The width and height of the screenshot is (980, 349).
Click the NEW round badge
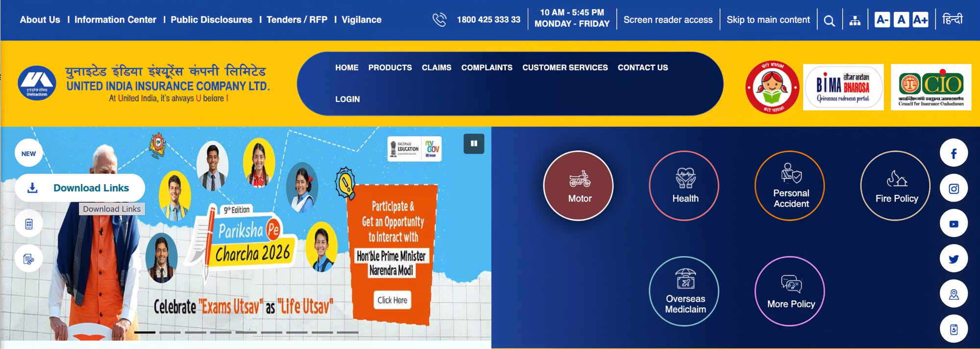(28, 154)
